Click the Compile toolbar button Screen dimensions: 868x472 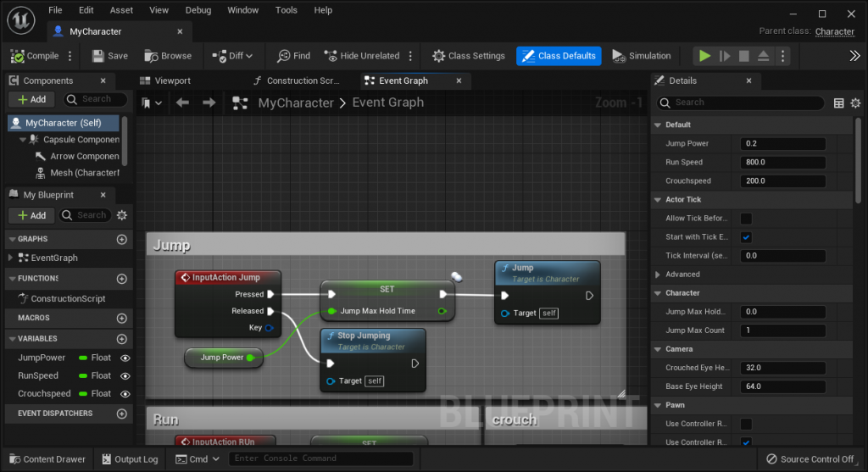pos(34,56)
